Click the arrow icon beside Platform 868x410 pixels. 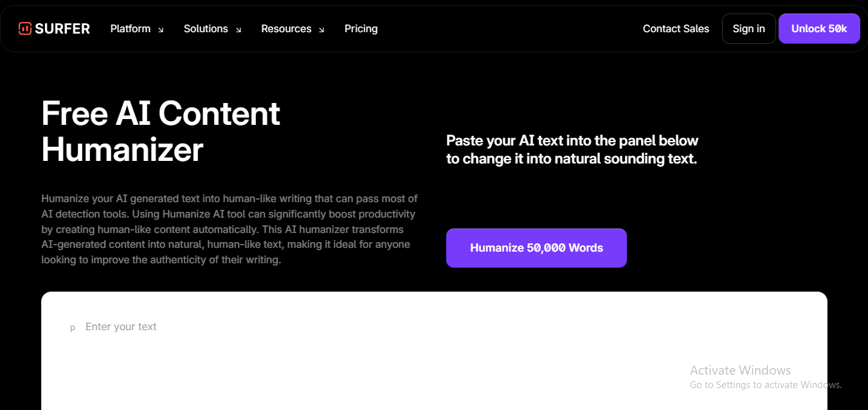[161, 30]
